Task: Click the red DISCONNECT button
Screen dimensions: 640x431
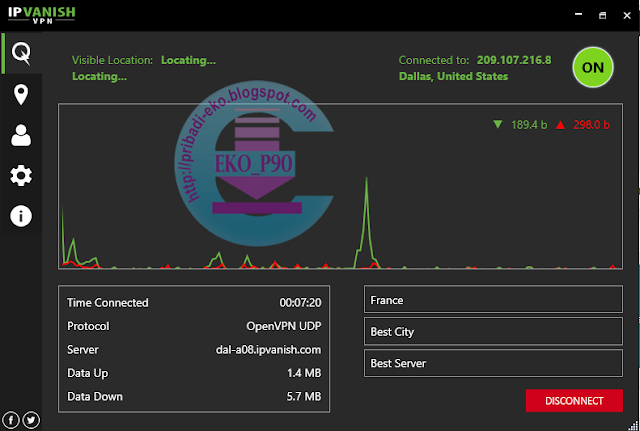Action: point(574,401)
